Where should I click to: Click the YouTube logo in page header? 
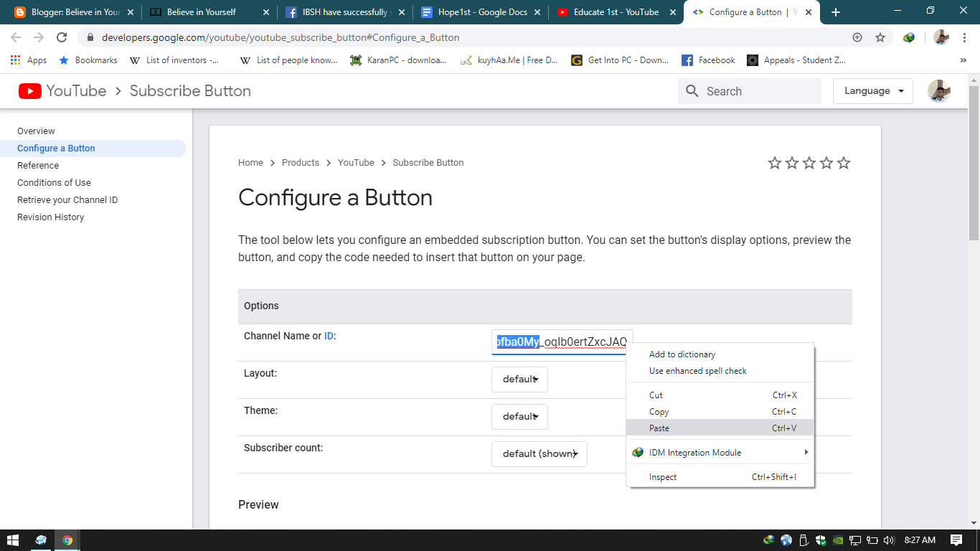point(62,91)
